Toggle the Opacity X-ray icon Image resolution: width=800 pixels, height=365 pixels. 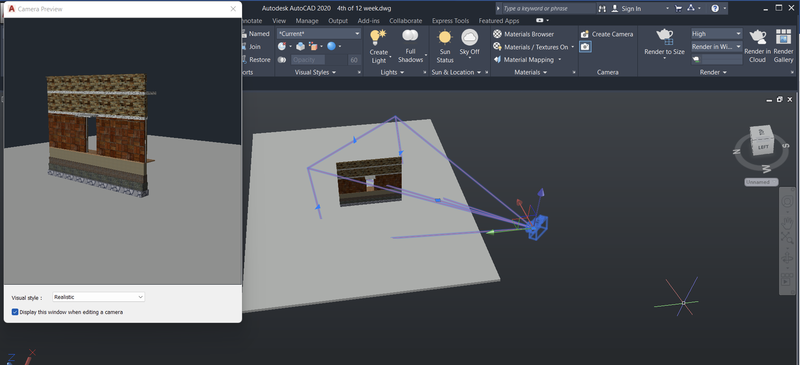click(282, 60)
